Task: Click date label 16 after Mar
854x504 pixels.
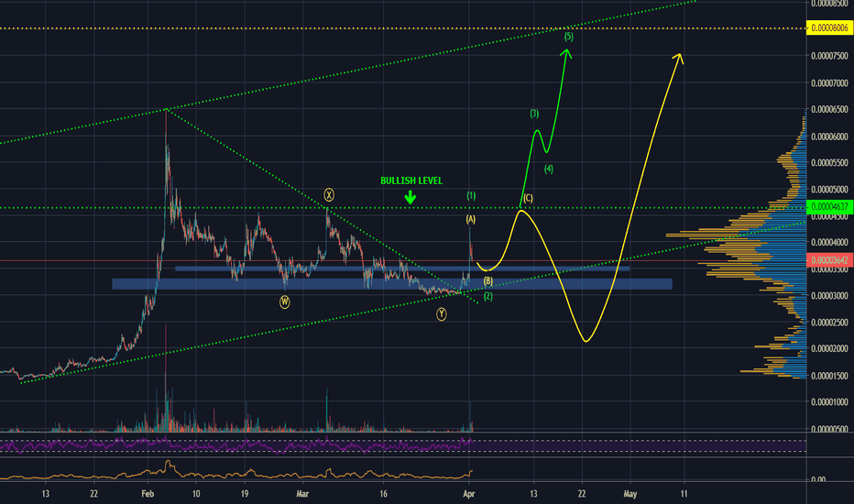Action: pos(383,494)
